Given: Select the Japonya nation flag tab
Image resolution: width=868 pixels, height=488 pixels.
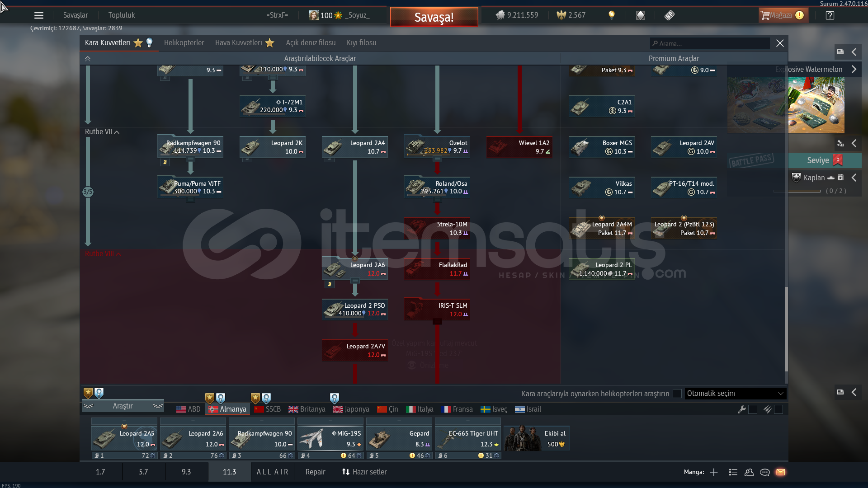Looking at the screenshot, I should pyautogui.click(x=351, y=409).
